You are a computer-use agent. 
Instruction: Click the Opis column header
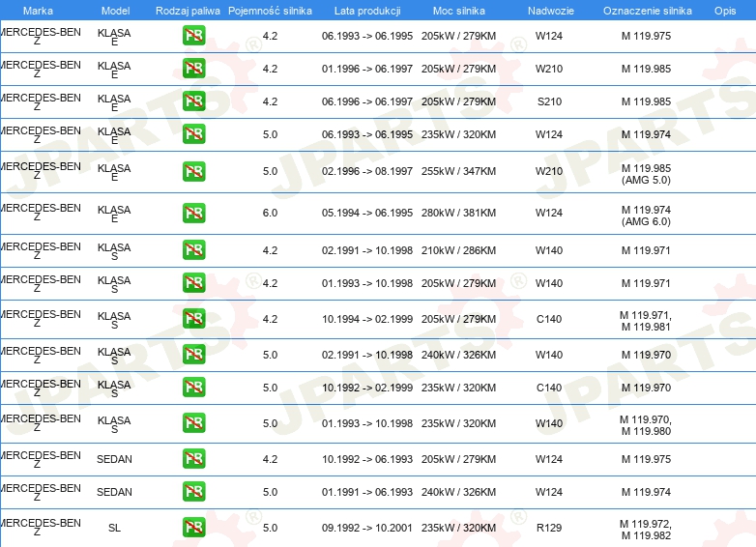coord(725,11)
